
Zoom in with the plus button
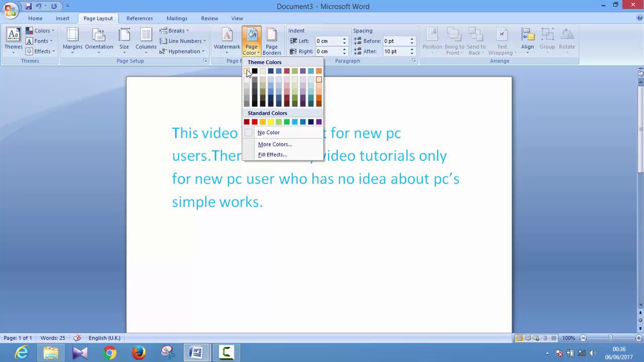[639, 338]
